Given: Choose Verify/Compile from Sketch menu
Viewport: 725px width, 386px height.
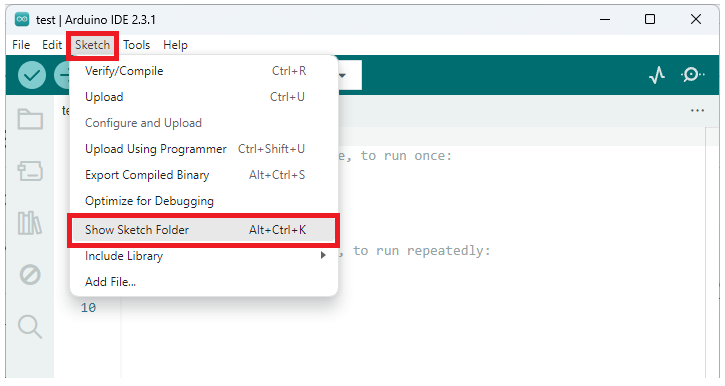Looking at the screenshot, I should (x=203, y=71).
